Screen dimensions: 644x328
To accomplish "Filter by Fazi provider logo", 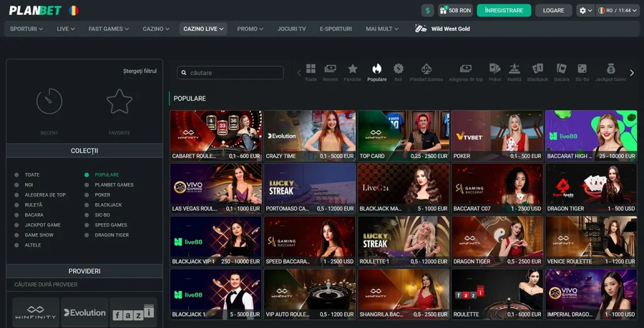I will [x=133, y=312].
